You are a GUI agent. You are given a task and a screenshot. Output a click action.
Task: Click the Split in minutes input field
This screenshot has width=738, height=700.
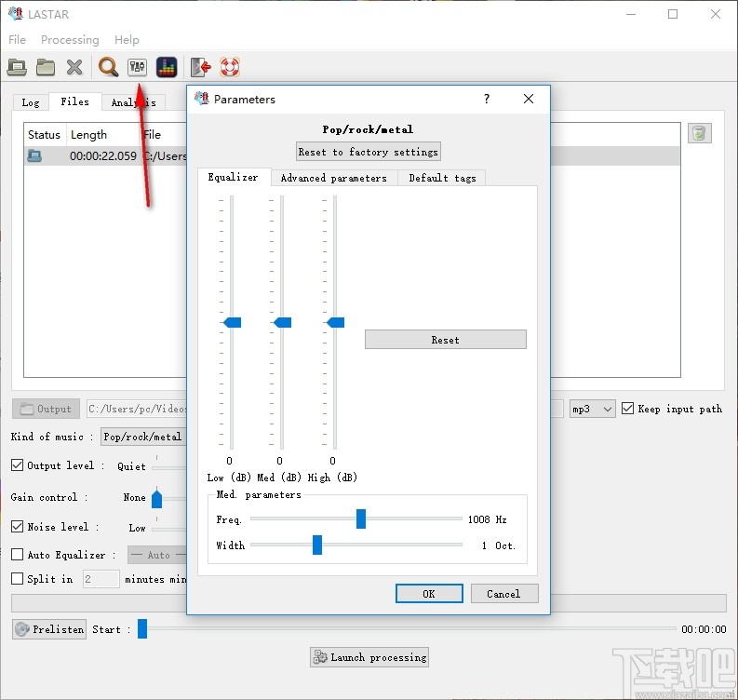coord(101,579)
